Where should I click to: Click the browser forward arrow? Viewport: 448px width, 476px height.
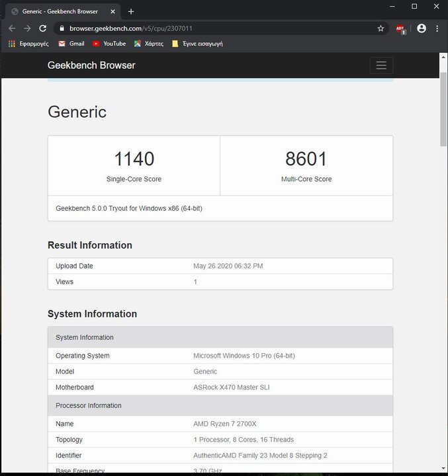click(27, 28)
